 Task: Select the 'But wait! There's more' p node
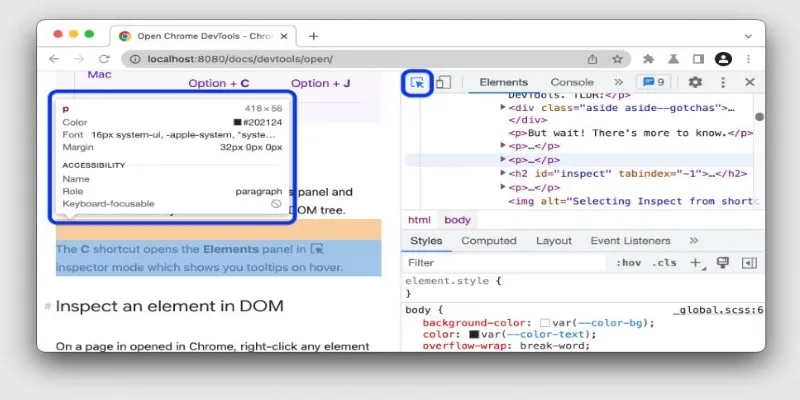point(631,133)
